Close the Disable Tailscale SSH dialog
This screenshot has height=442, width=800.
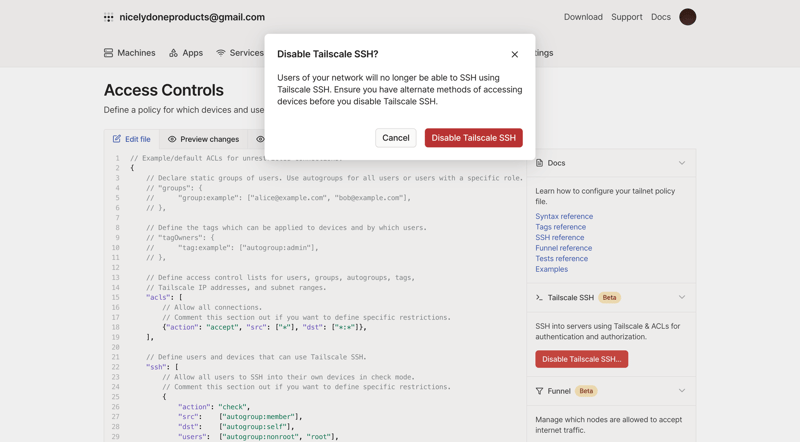tap(514, 54)
